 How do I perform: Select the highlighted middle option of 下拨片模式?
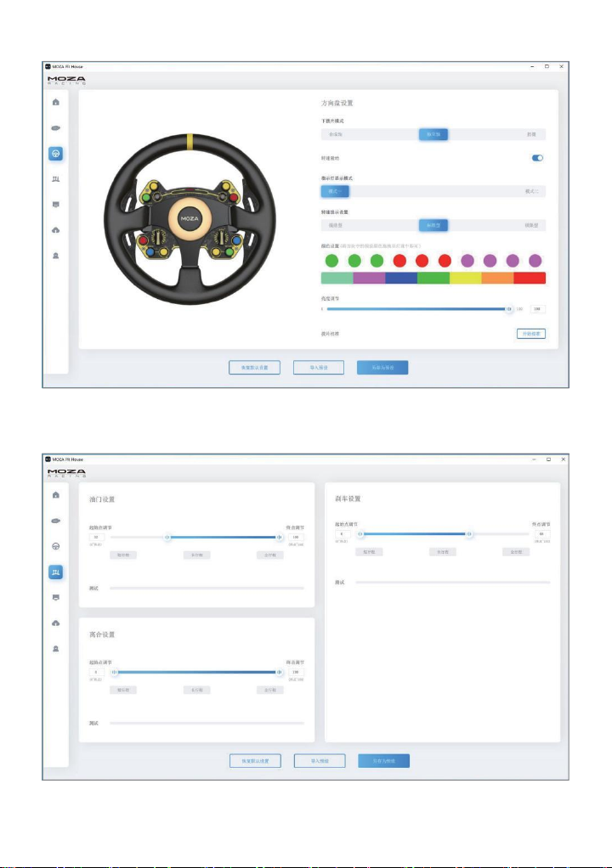[433, 134]
